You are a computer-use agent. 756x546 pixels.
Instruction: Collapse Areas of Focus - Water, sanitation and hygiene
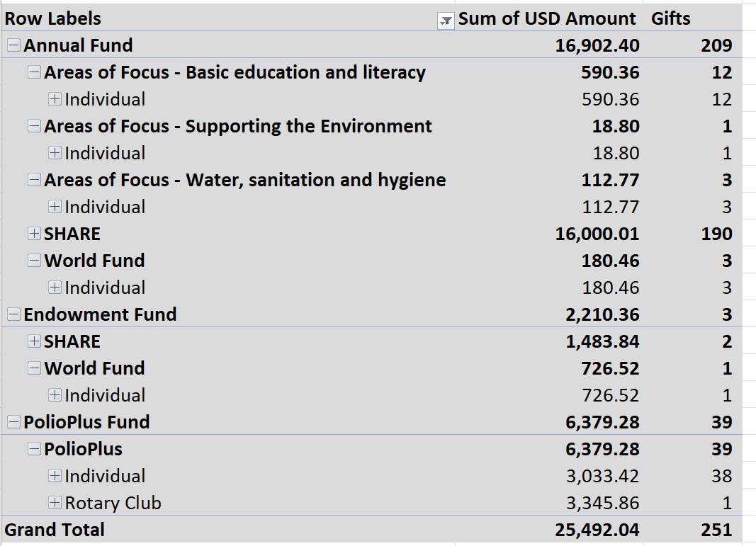34,180
